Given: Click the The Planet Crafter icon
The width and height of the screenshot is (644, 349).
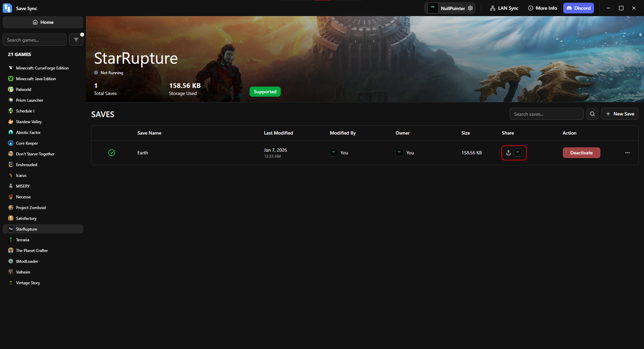Looking at the screenshot, I should (11, 250).
